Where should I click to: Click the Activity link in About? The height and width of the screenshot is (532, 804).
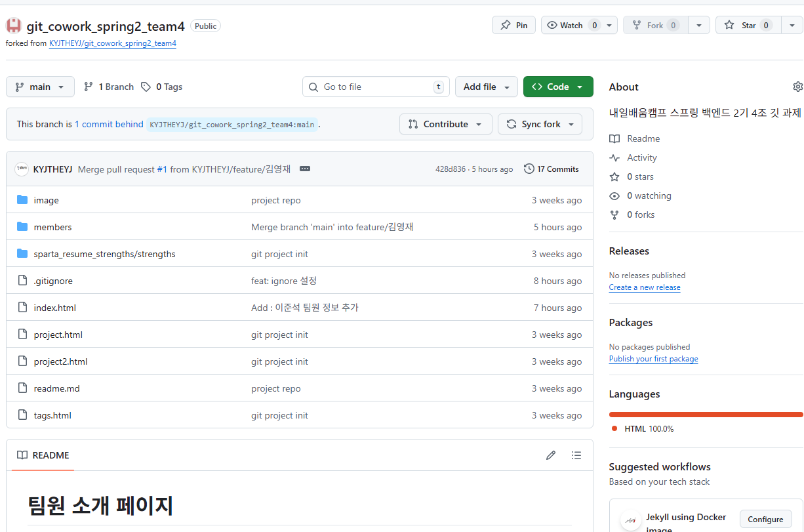tap(642, 157)
